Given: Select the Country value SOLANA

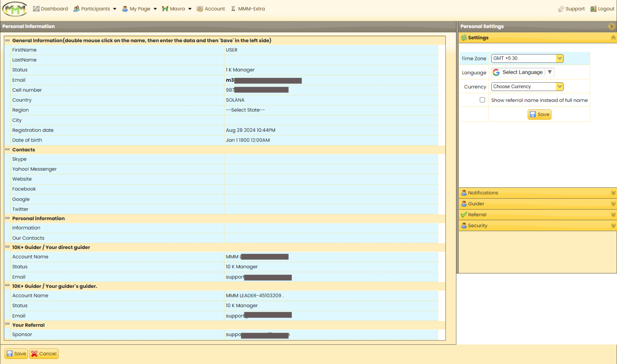Looking at the screenshot, I should tap(235, 100).
